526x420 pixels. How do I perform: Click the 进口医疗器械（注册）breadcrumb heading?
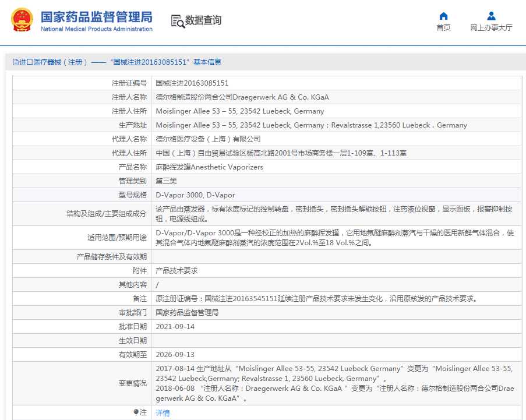(x=54, y=62)
